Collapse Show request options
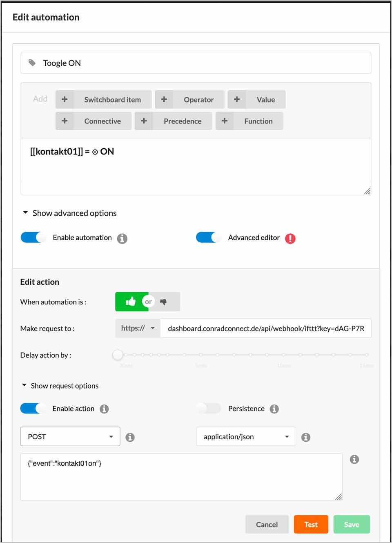This screenshot has width=392, height=543. (60, 386)
